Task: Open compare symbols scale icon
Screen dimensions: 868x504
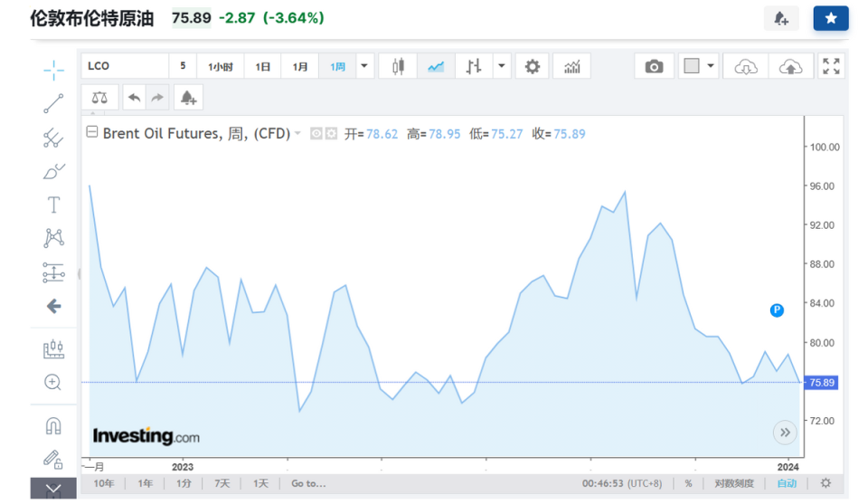Action: [x=99, y=98]
